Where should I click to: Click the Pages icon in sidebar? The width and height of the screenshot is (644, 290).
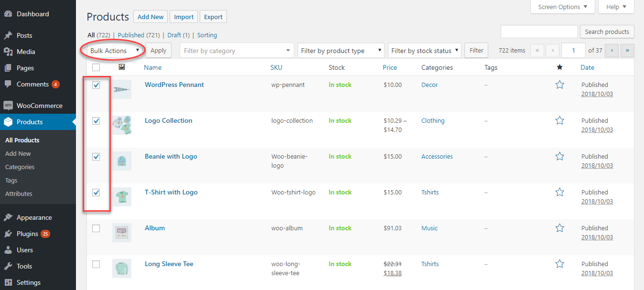point(8,68)
